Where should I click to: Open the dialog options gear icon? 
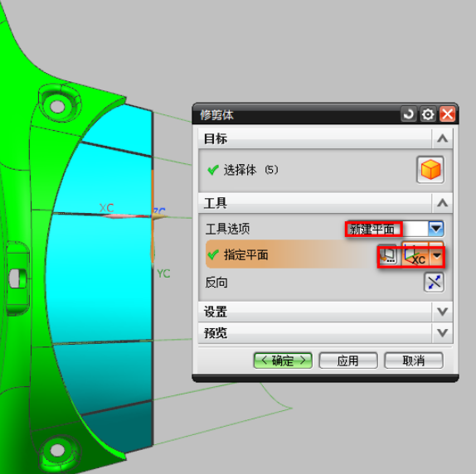click(428, 114)
